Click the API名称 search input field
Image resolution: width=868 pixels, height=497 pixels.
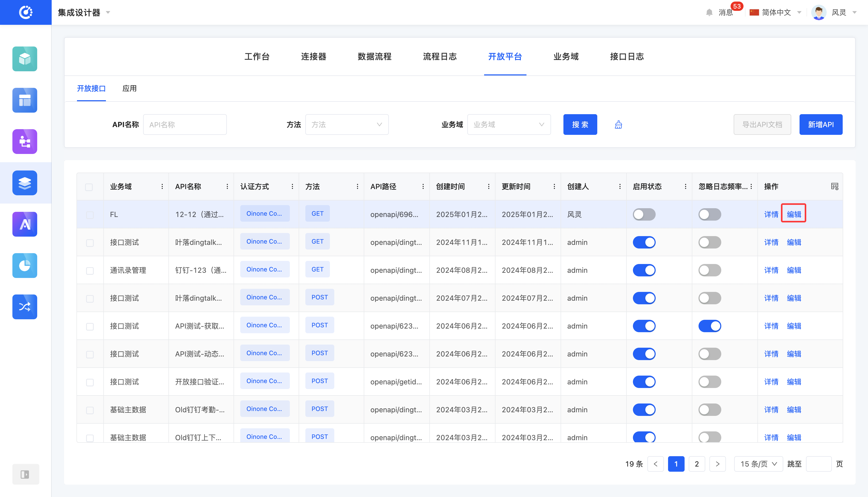point(185,125)
